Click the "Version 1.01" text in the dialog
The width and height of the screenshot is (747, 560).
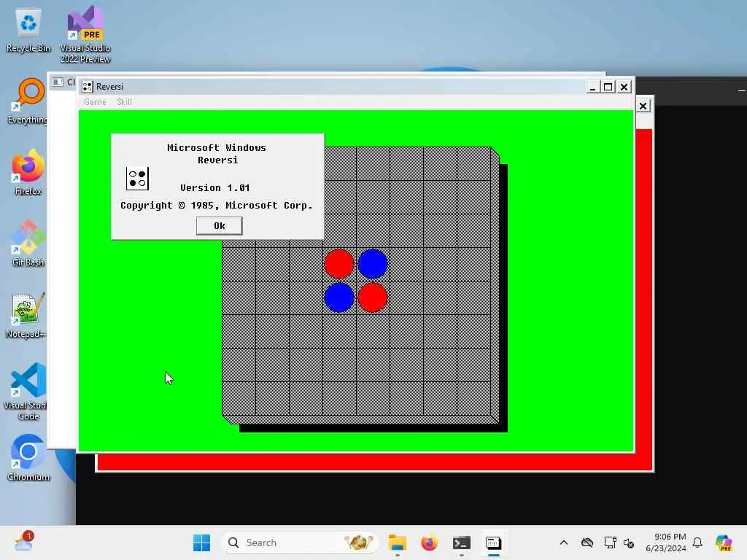215,187
